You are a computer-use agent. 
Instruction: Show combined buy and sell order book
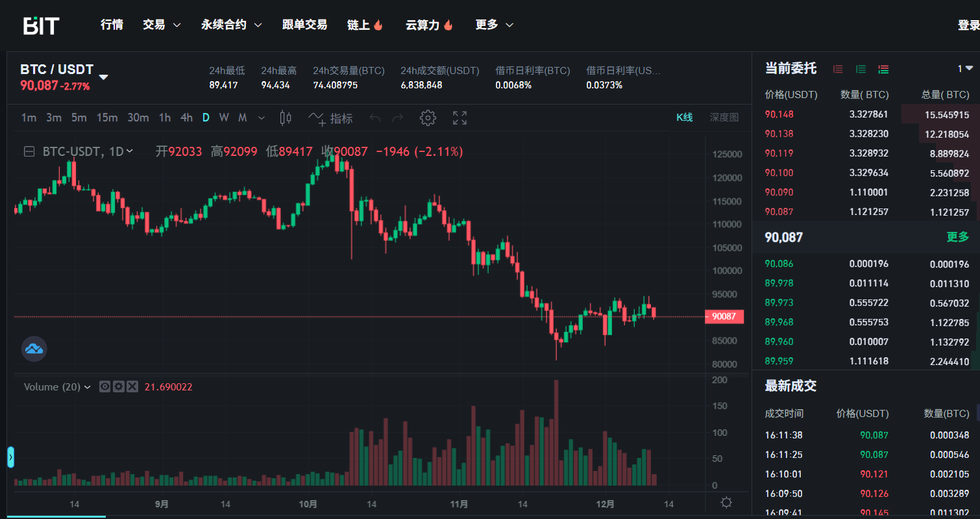tap(883, 69)
